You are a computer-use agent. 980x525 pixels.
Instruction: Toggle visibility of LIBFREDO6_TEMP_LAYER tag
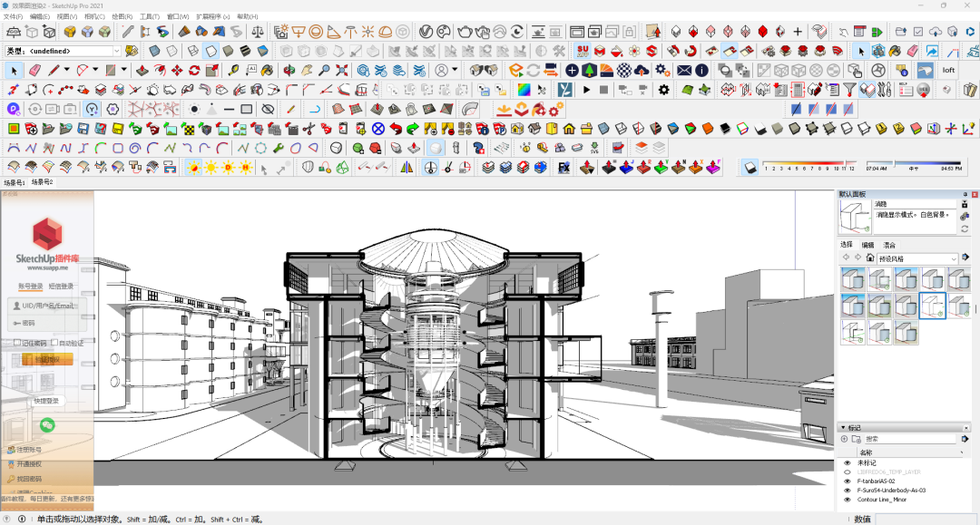848,472
